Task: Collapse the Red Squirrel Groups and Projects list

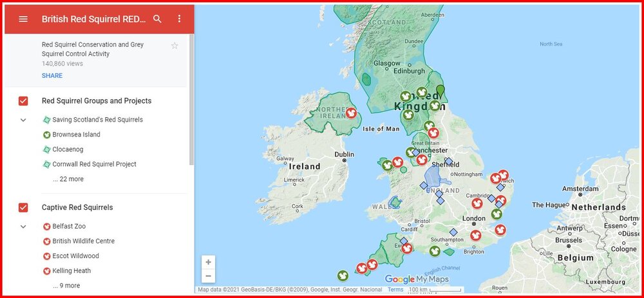Action: click(x=23, y=120)
